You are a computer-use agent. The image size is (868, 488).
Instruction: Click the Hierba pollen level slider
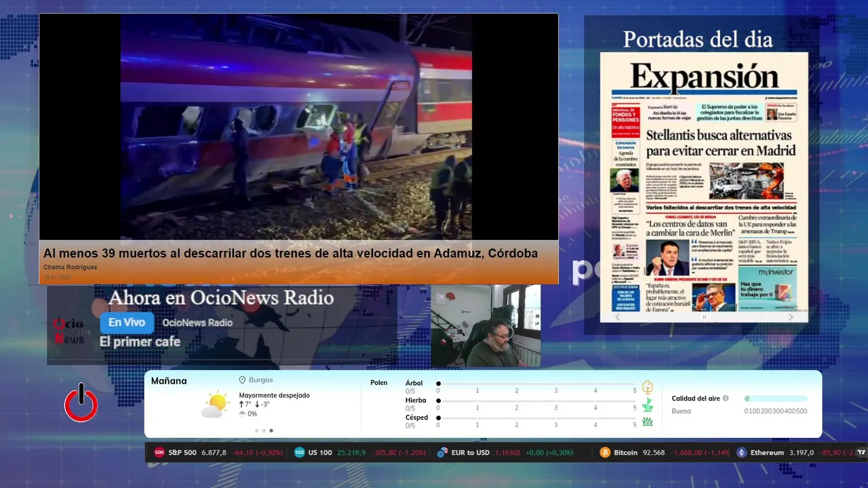tap(536, 401)
